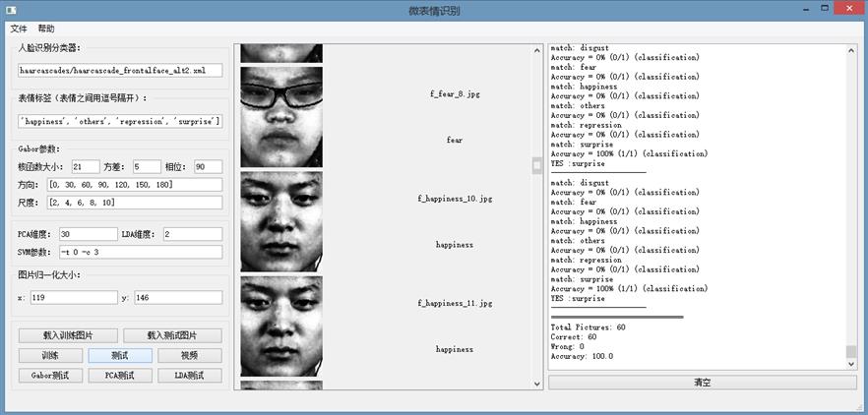Image resolution: width=868 pixels, height=415 pixels.
Task: Click the output log scrollbar thumb
Action: point(851,352)
